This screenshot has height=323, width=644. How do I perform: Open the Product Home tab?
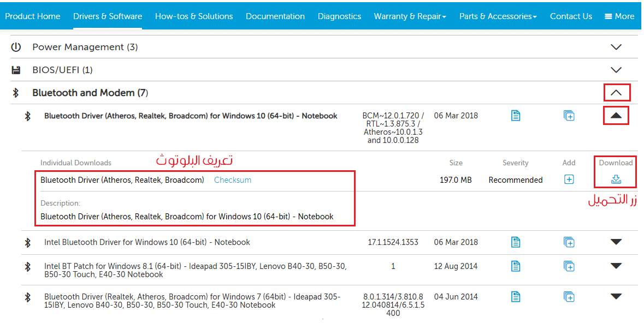click(x=32, y=16)
